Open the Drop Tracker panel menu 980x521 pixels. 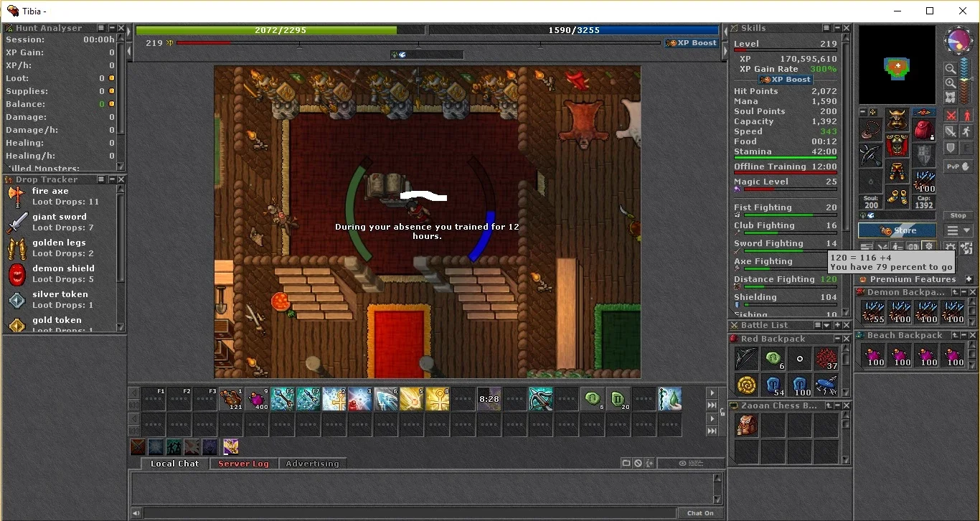pos(101,179)
